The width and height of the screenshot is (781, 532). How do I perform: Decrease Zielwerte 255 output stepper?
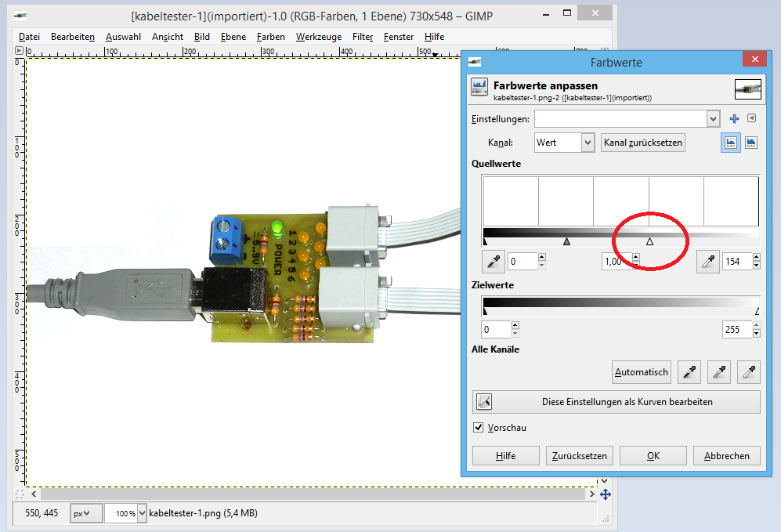coord(757,334)
